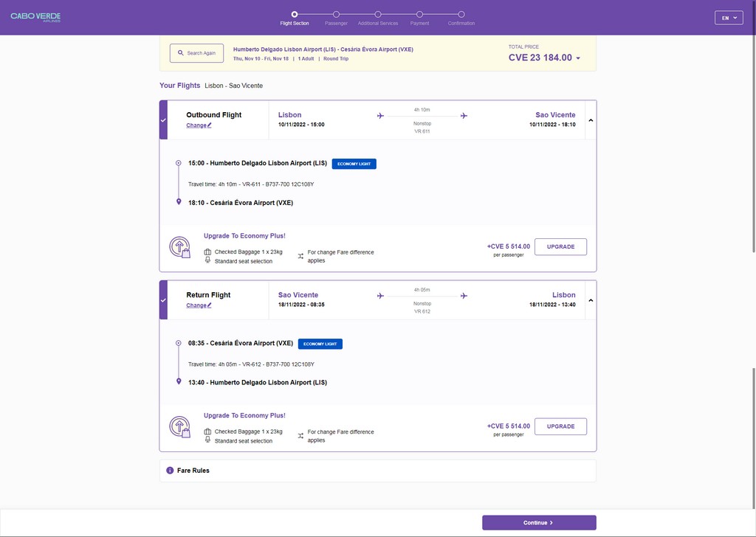Click Economy Light badge on Cesária Évora departure
Screen dimensions: 756x537
pyautogui.click(x=320, y=344)
